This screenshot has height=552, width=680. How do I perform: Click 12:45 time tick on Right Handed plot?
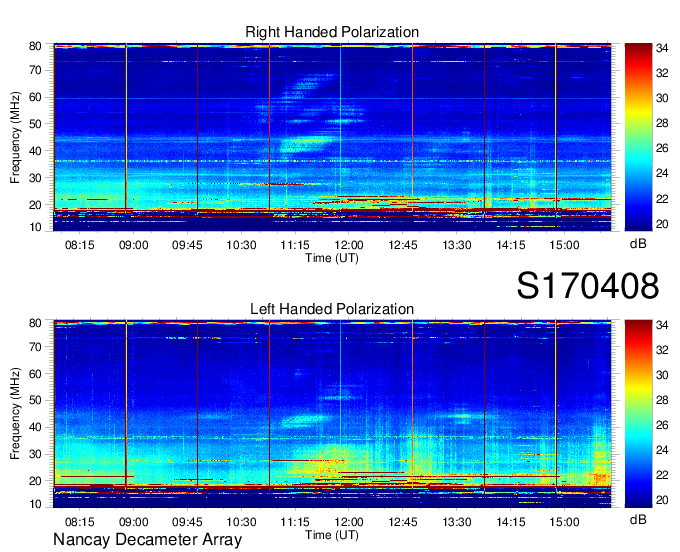click(x=403, y=245)
